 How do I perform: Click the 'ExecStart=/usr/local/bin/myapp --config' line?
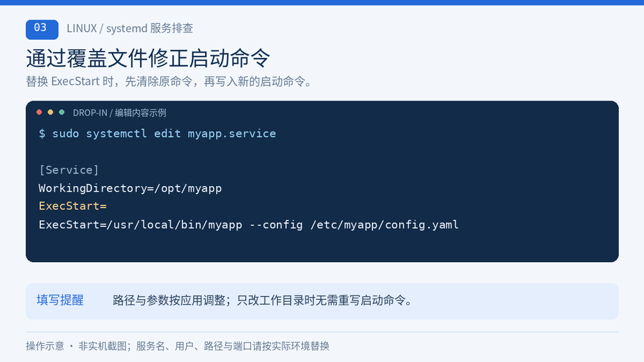click(x=248, y=225)
